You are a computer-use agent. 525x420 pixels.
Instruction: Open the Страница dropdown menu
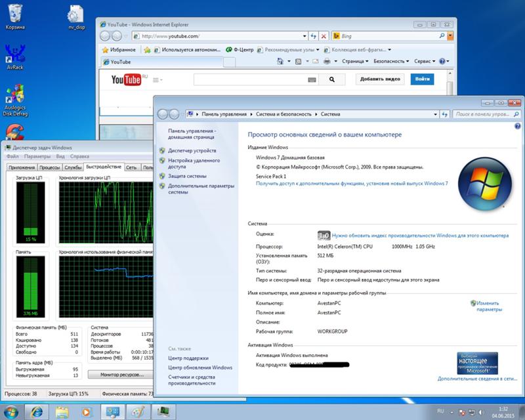pyautogui.click(x=355, y=61)
